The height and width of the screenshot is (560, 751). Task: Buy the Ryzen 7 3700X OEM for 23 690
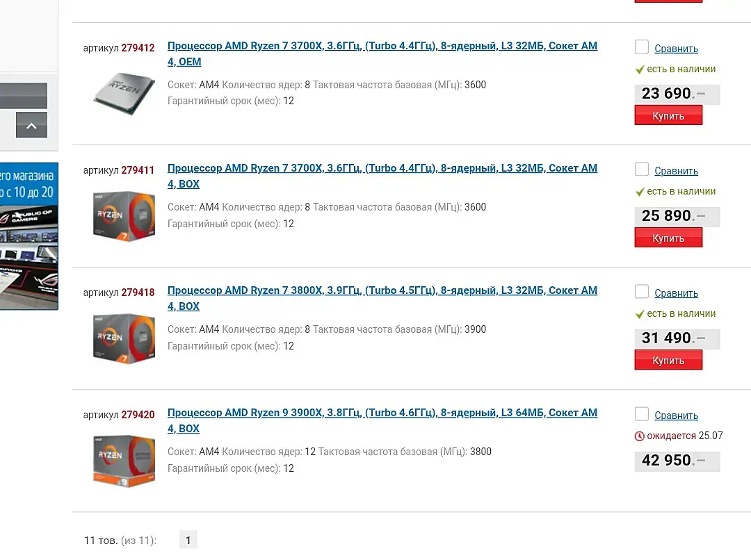pyautogui.click(x=668, y=115)
